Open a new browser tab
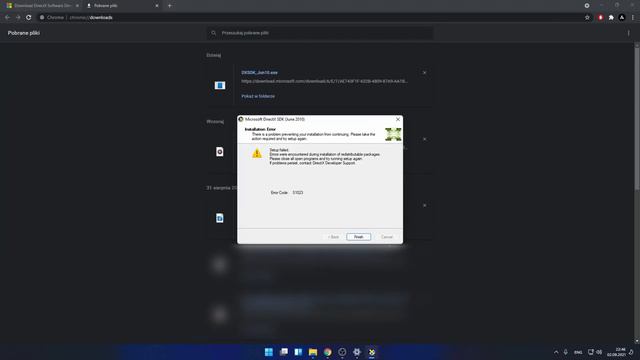 [169, 6]
